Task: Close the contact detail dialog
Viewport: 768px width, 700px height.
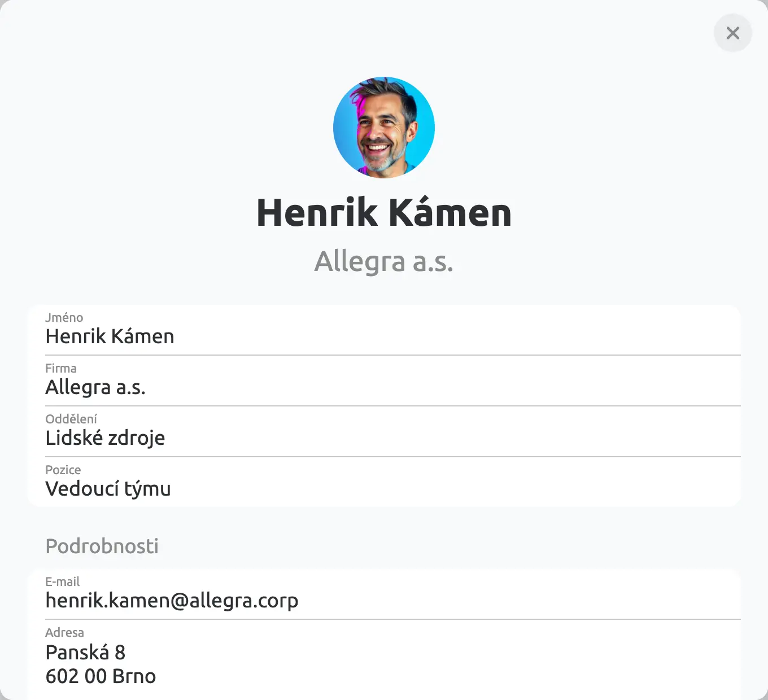Action: [732, 33]
